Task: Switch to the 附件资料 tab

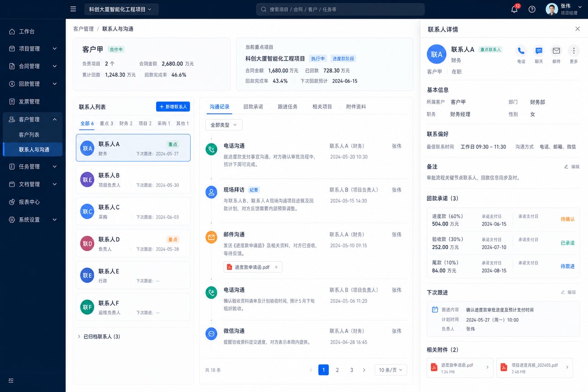Action: [x=356, y=107]
